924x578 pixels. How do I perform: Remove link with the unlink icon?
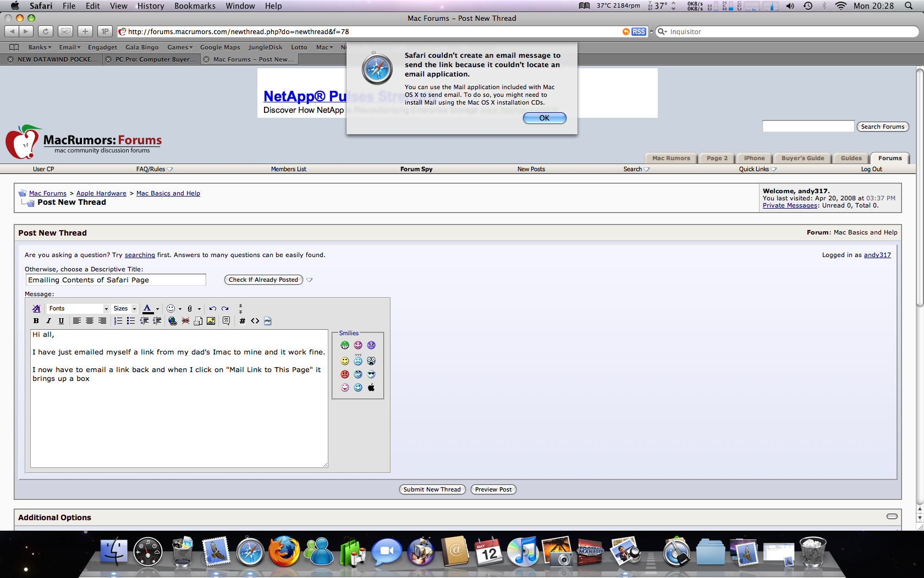185,321
